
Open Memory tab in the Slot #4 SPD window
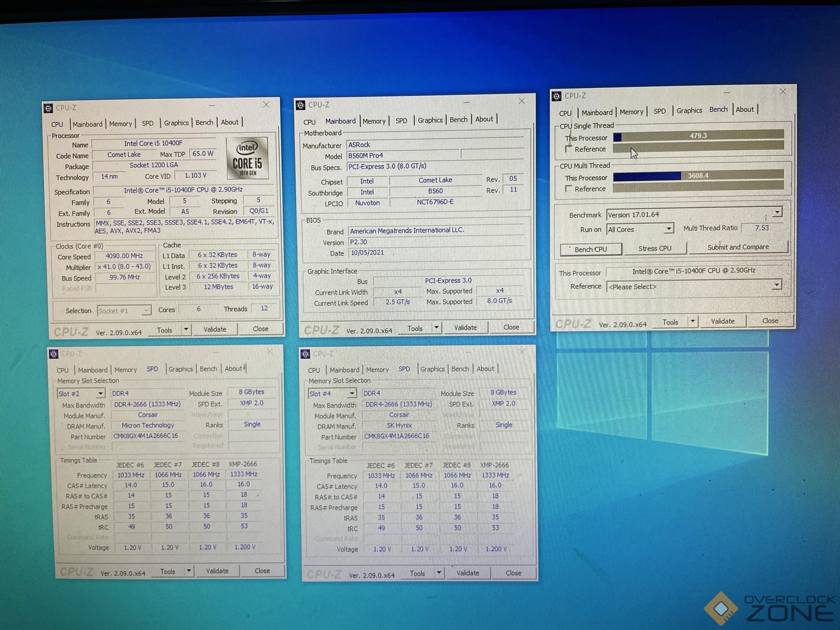pos(377,370)
